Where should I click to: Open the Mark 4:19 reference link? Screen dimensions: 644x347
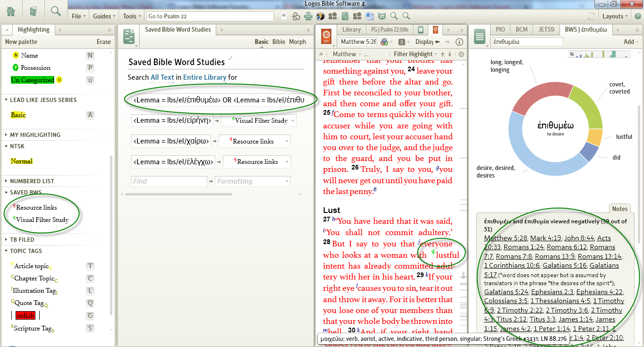(545, 238)
